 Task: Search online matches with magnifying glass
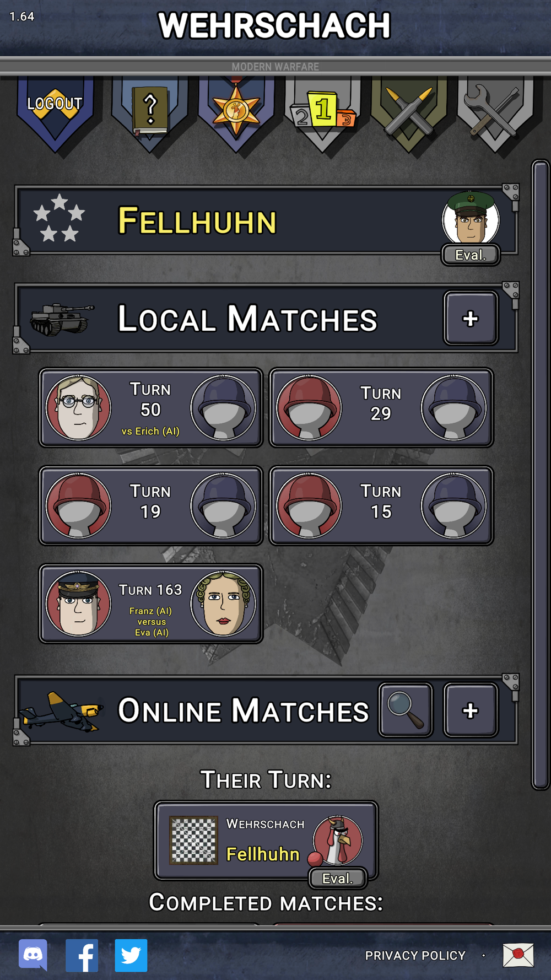click(x=406, y=710)
